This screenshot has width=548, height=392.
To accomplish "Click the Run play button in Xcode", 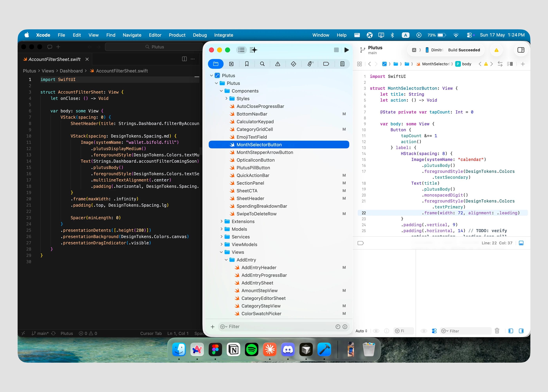I will coord(346,50).
